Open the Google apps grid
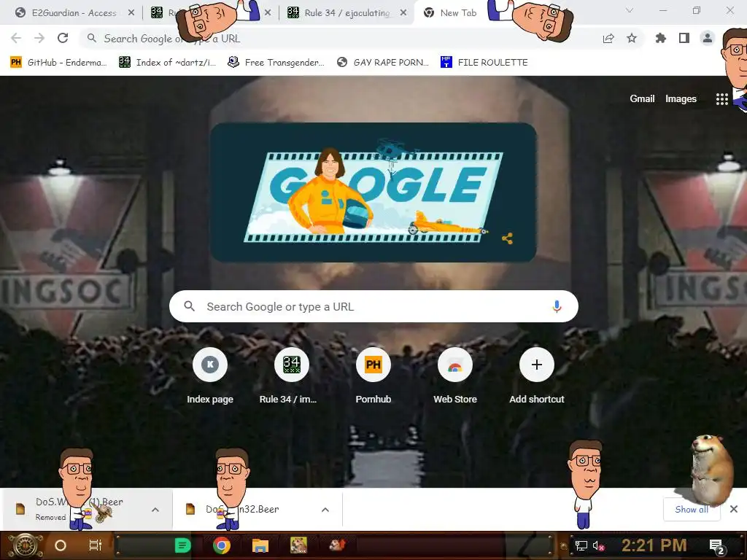This screenshot has width=747, height=560. pos(721,99)
